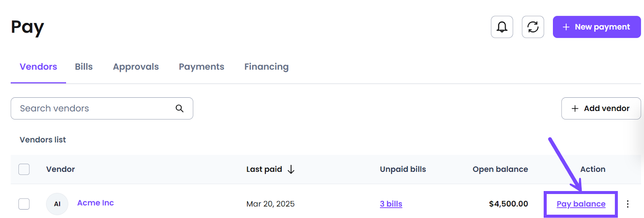The image size is (644, 218).
Task: Click the Last paid sort arrow
Action: click(291, 169)
